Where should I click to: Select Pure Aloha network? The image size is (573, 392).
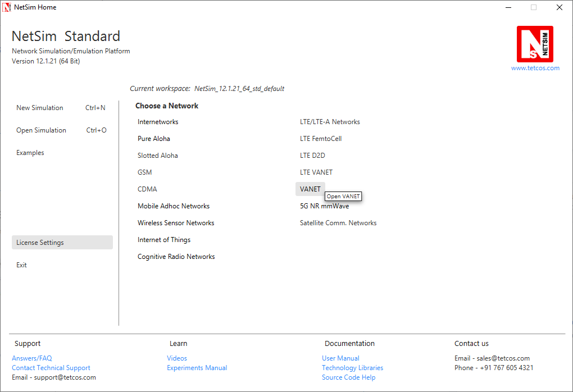click(154, 139)
